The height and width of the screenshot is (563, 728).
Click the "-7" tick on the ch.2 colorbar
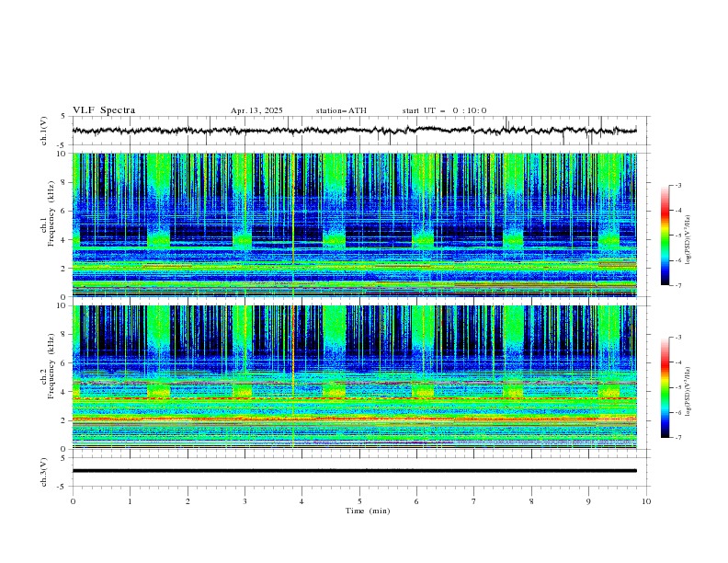[678, 437]
